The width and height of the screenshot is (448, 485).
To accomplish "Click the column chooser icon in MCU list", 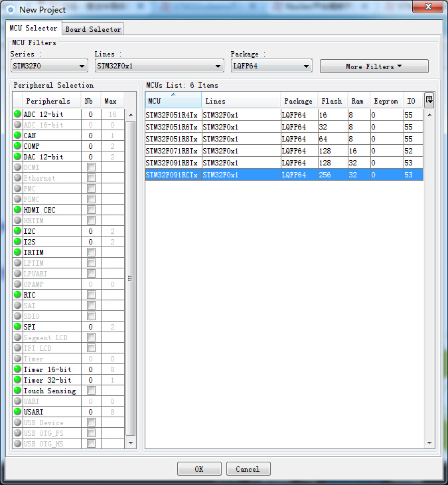I will click(429, 100).
